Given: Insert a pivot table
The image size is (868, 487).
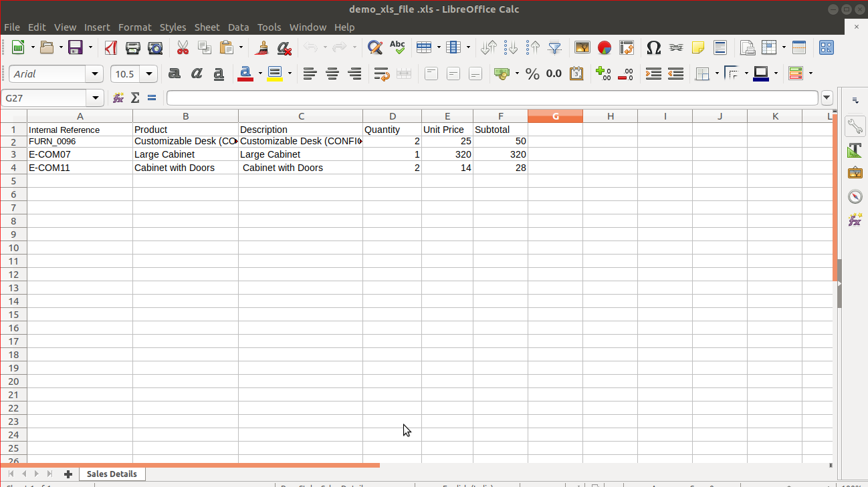Looking at the screenshot, I should pyautogui.click(x=627, y=47).
